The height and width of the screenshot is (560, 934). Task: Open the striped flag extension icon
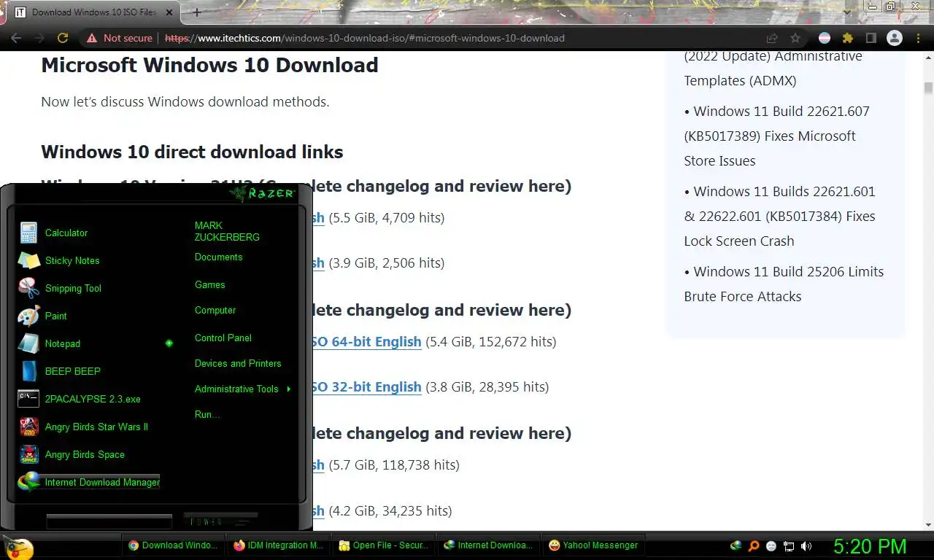[x=825, y=38]
